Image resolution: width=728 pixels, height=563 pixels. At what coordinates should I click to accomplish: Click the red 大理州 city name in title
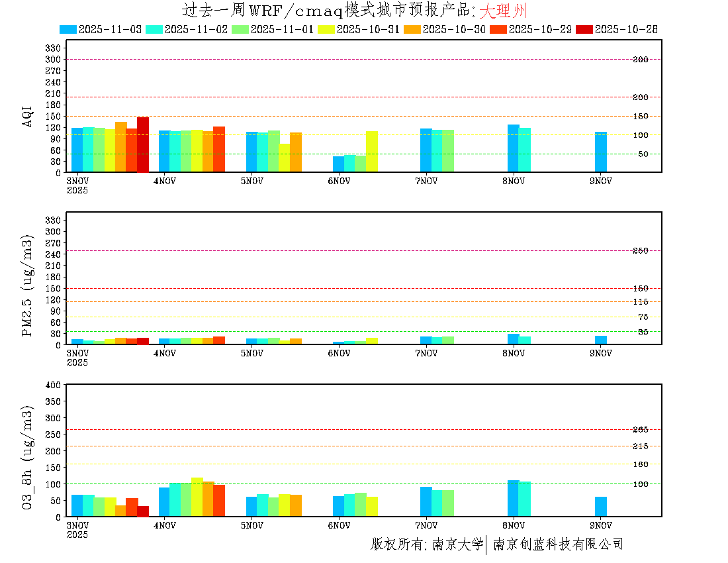(503, 11)
